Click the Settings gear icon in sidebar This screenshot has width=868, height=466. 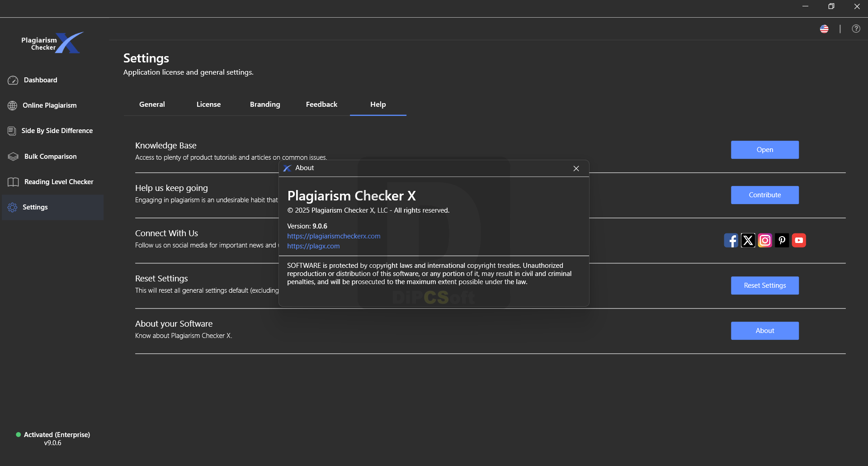(x=13, y=207)
